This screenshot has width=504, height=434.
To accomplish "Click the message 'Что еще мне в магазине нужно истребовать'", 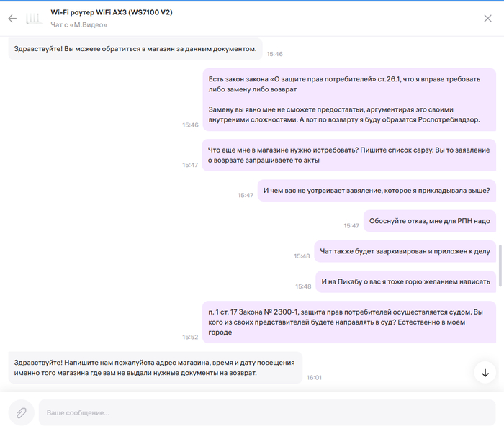I will 348,155.
